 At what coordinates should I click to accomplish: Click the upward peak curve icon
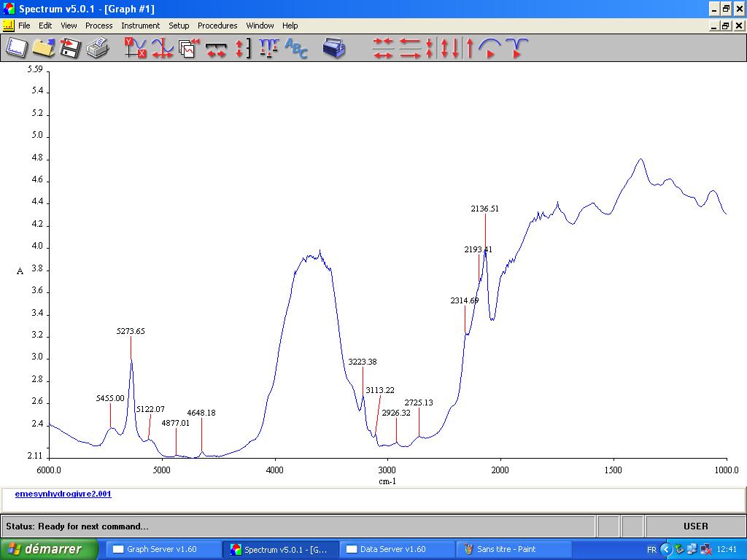(489, 48)
